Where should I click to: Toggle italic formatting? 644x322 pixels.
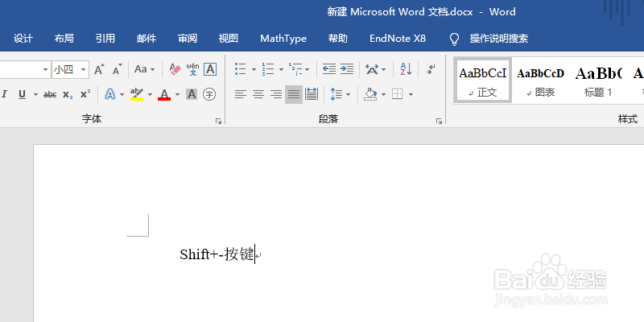[x=5, y=94]
